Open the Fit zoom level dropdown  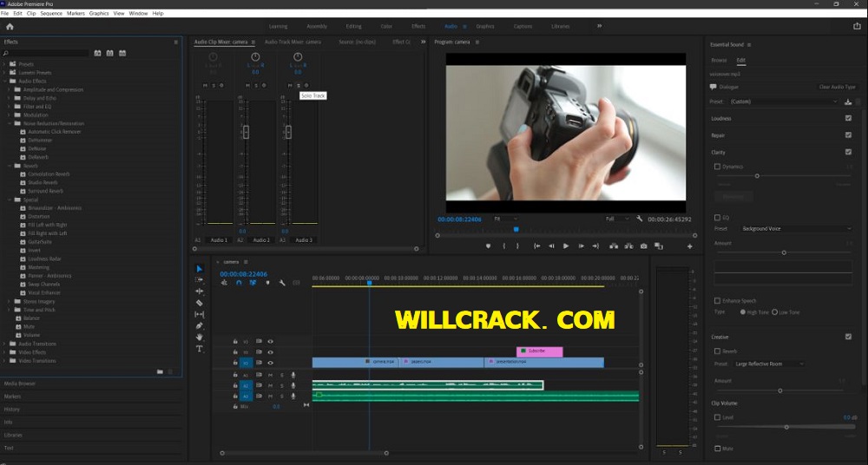(505, 219)
